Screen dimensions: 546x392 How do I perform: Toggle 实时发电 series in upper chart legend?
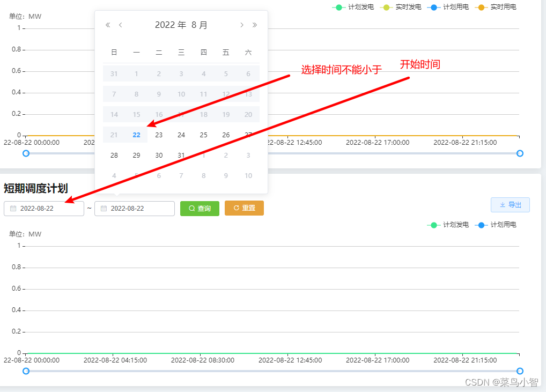tap(401, 7)
